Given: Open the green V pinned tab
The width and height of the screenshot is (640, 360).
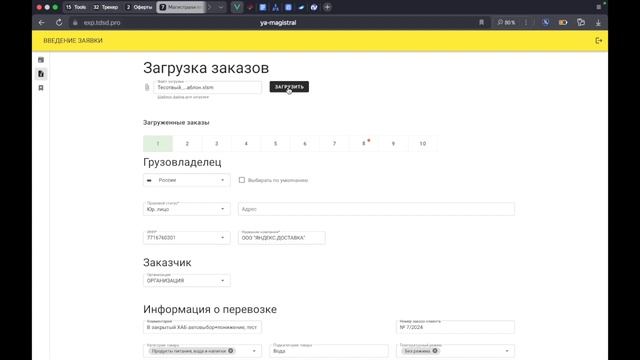Looking at the screenshot, I should pyautogui.click(x=237, y=7).
